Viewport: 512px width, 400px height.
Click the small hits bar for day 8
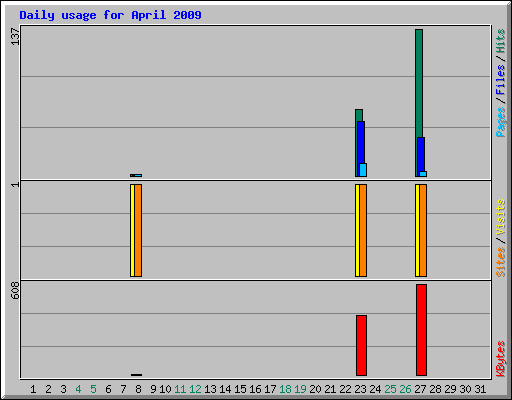(136, 175)
